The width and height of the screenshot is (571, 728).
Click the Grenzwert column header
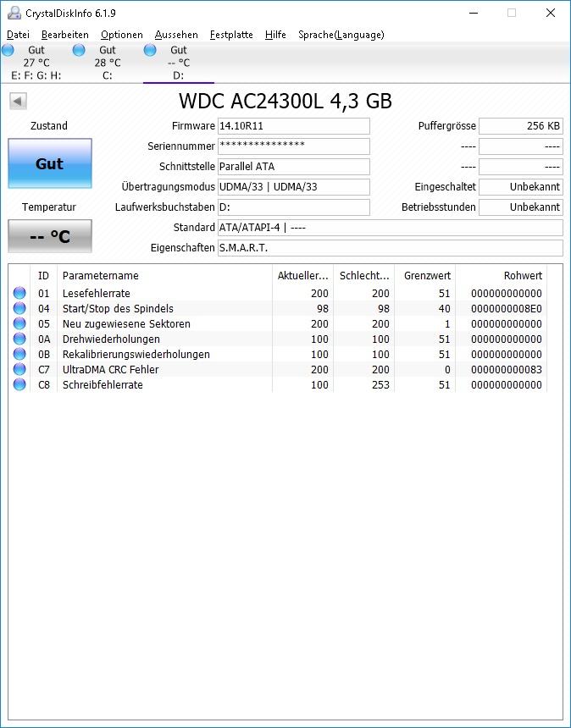click(425, 276)
